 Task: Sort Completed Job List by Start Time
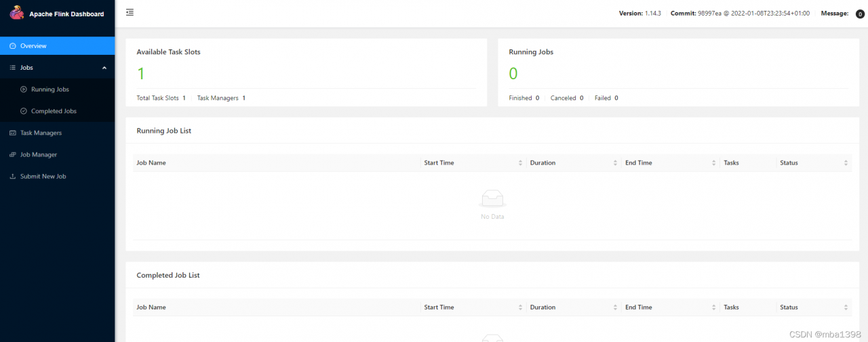pyautogui.click(x=521, y=307)
